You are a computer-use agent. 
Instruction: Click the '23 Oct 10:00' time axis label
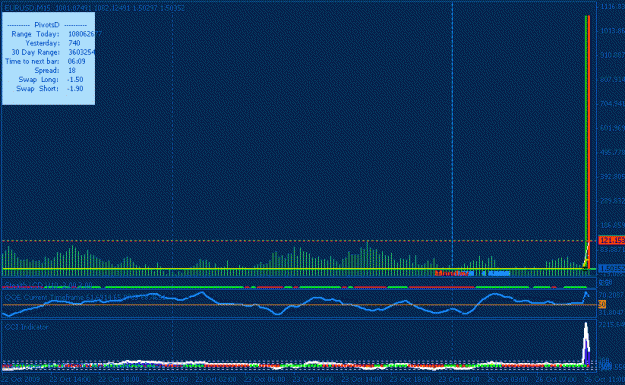[x=313, y=379]
